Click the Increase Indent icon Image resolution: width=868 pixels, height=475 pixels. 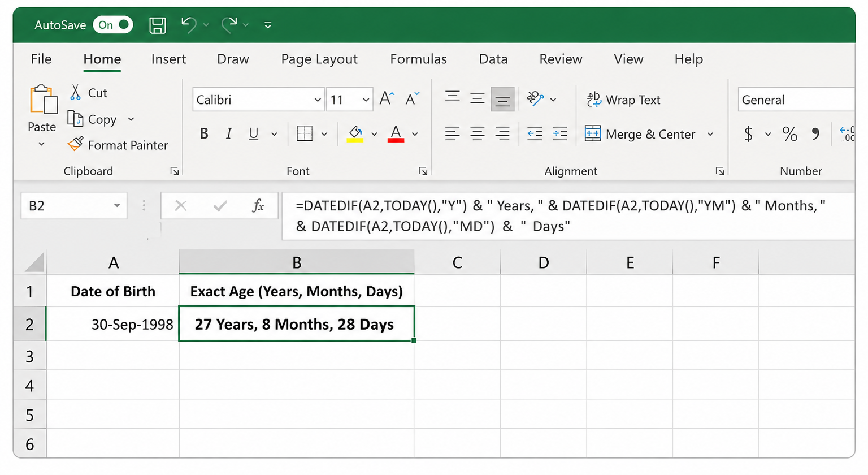pos(560,133)
